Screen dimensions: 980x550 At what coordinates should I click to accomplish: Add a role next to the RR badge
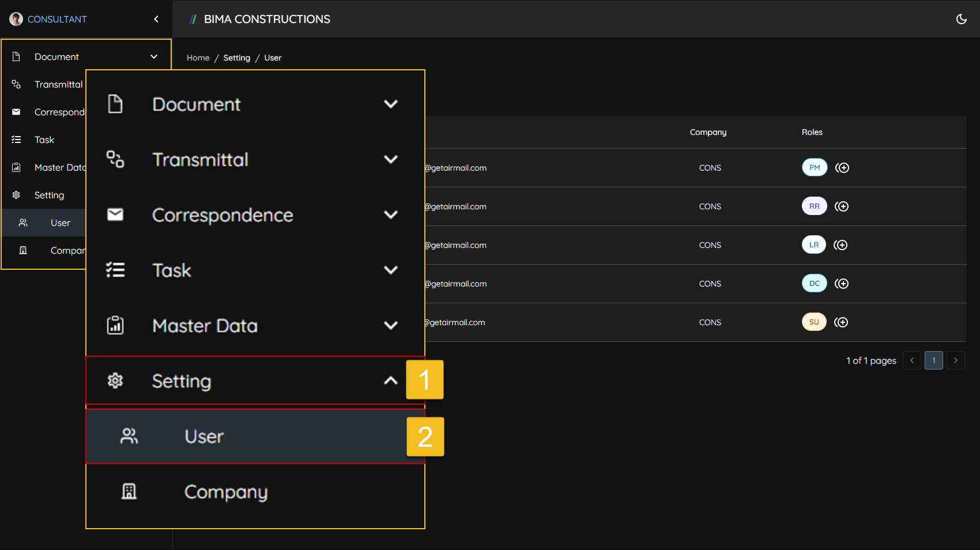(842, 206)
